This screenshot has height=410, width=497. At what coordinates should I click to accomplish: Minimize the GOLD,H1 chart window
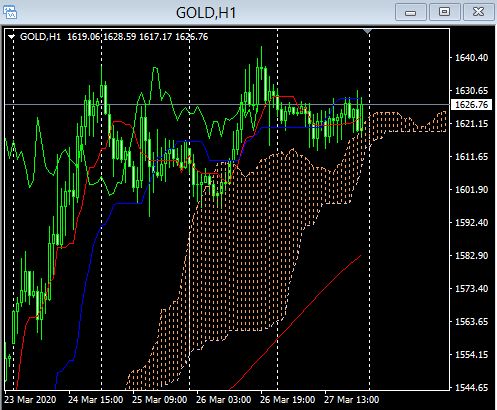410,12
